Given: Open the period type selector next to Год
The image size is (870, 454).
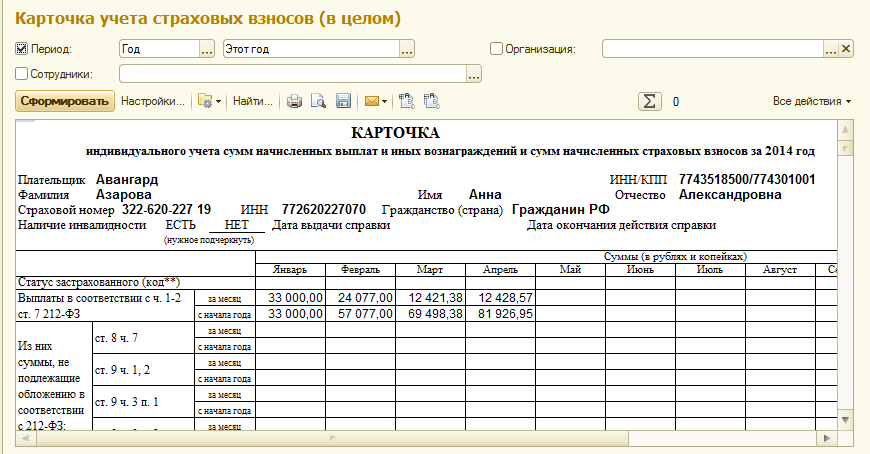Looking at the screenshot, I should [207, 48].
